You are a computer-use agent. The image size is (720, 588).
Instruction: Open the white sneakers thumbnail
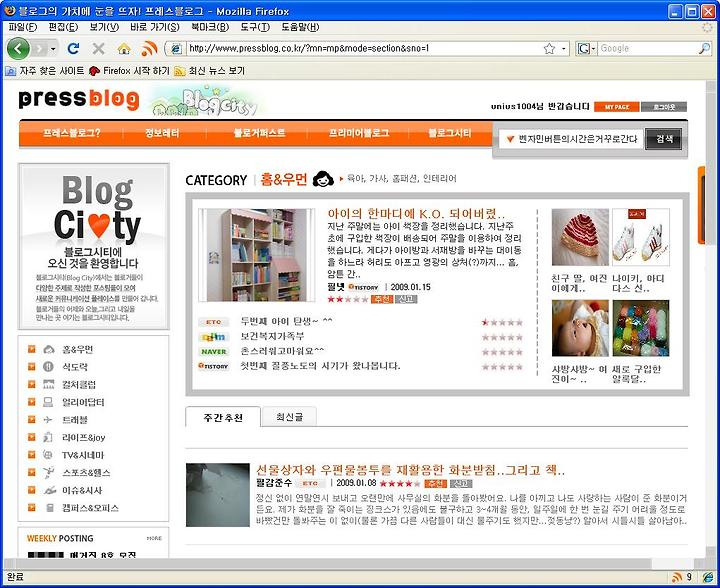(641, 237)
